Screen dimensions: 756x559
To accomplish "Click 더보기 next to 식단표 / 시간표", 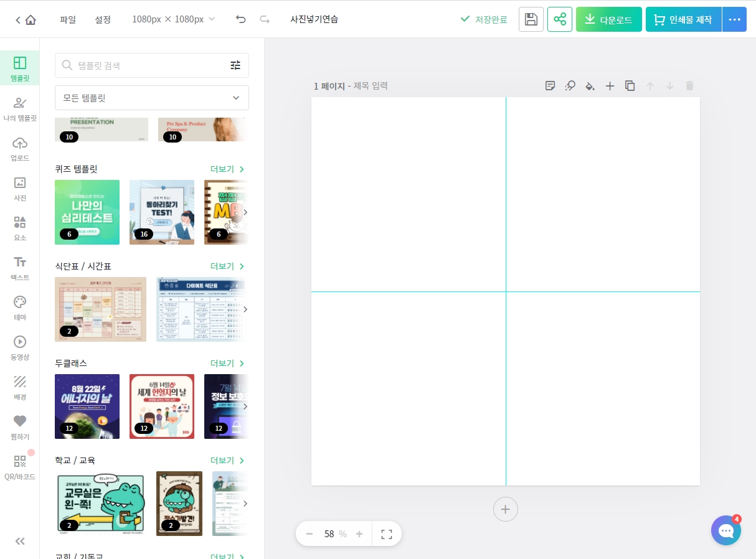I will 227,266.
